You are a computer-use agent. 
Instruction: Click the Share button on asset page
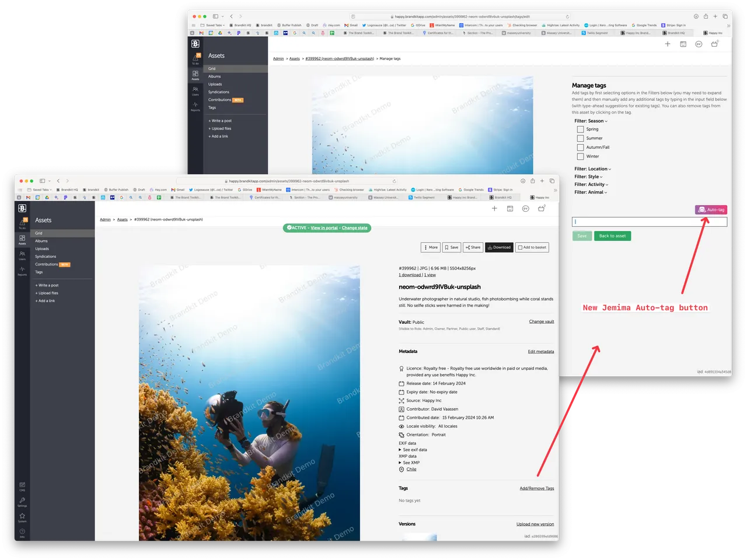point(473,247)
